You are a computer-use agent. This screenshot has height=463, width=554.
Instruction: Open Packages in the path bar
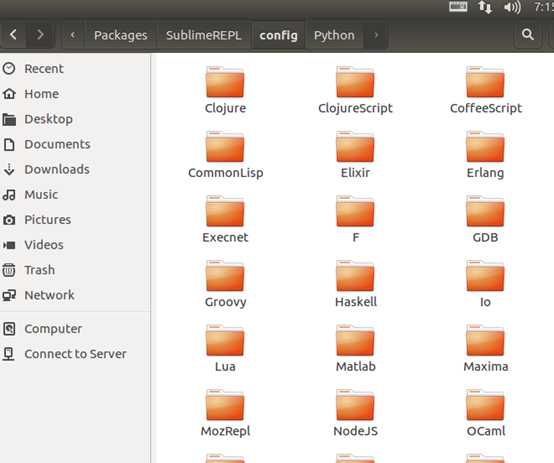[120, 35]
